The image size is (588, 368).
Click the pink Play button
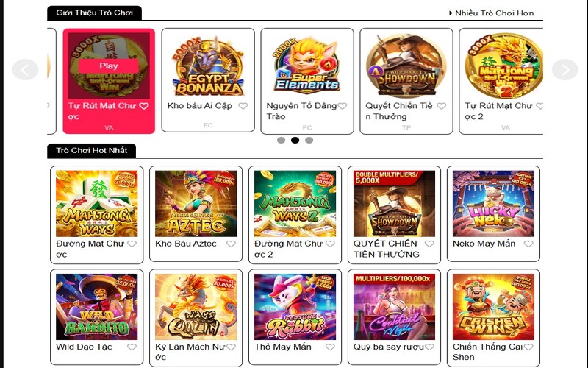click(108, 66)
